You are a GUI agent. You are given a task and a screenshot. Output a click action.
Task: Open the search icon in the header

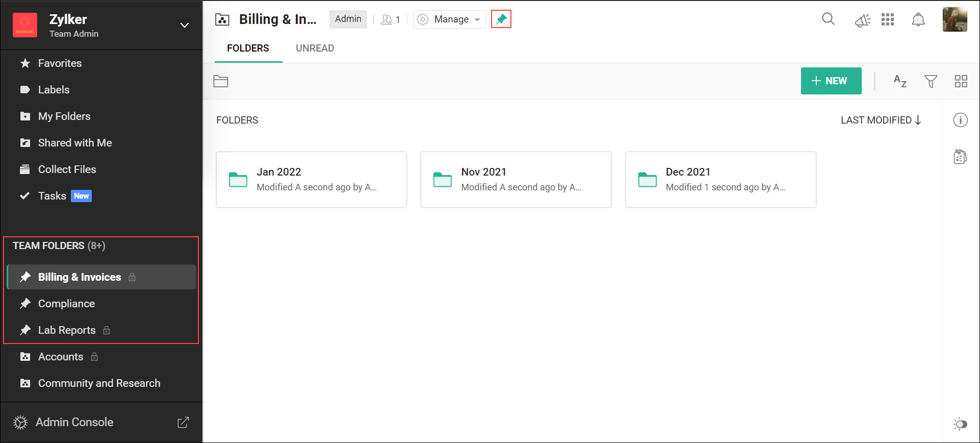click(828, 19)
